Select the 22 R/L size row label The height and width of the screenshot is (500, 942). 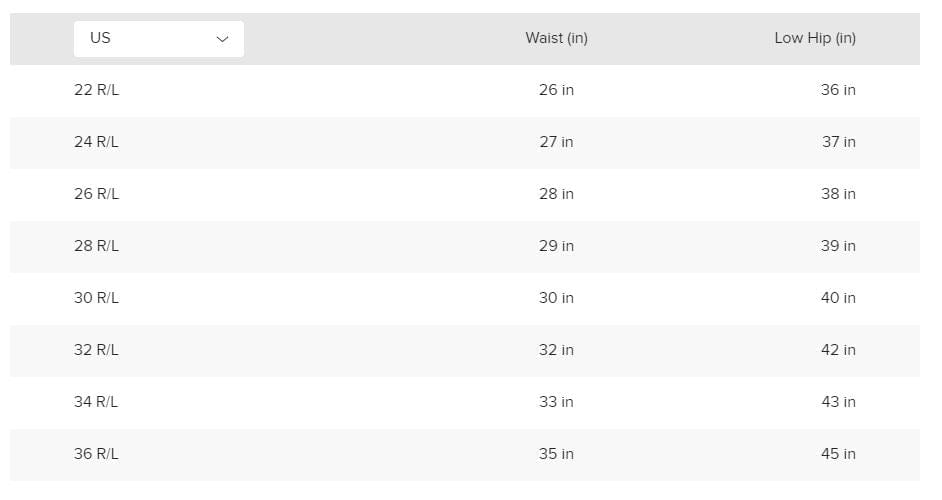click(x=96, y=90)
